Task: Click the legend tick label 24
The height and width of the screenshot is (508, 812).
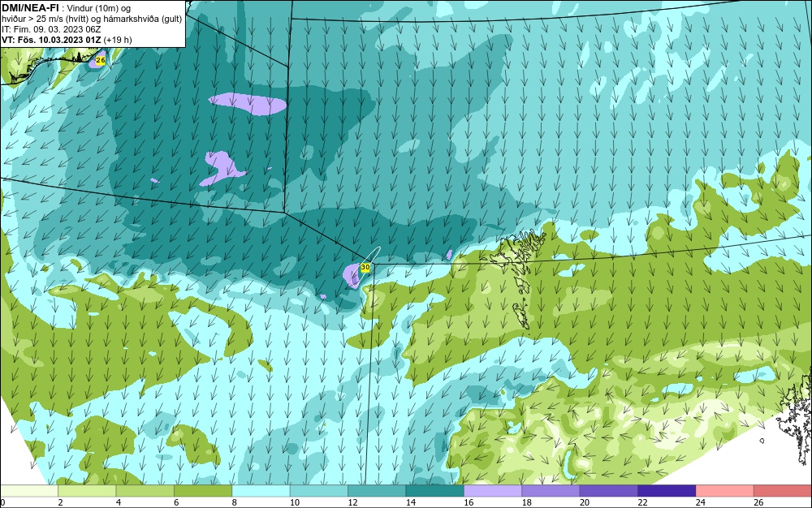Action: click(701, 502)
